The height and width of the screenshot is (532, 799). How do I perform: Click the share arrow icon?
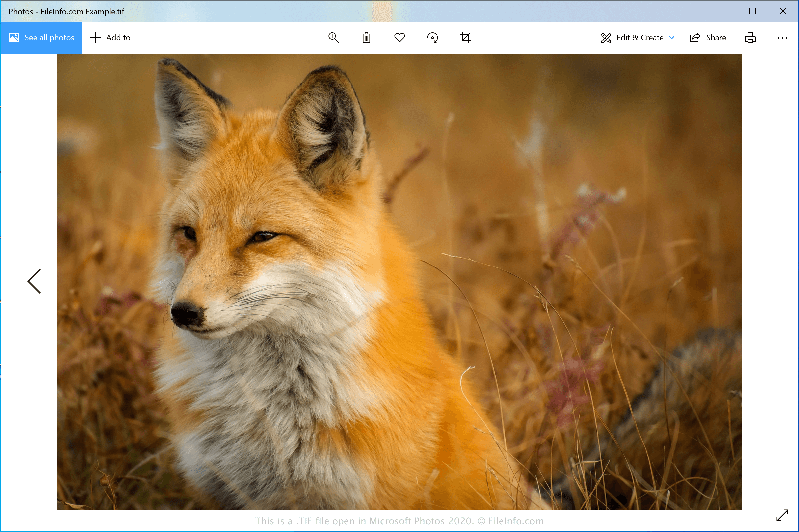click(695, 38)
